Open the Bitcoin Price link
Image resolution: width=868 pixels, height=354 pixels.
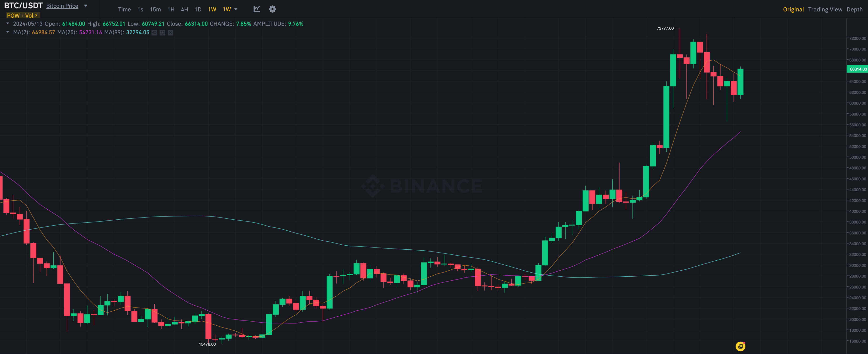click(x=62, y=6)
